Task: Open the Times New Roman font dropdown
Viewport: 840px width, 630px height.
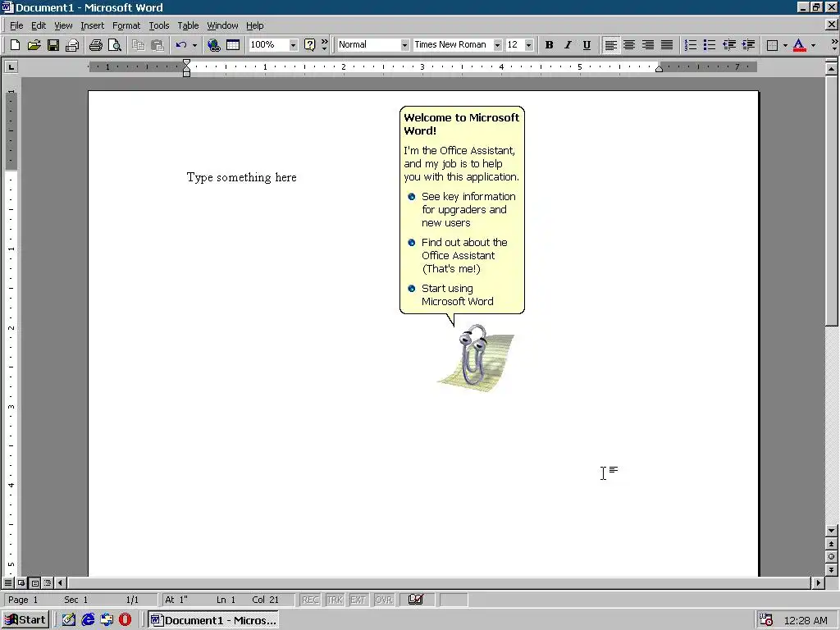Action: click(x=497, y=45)
